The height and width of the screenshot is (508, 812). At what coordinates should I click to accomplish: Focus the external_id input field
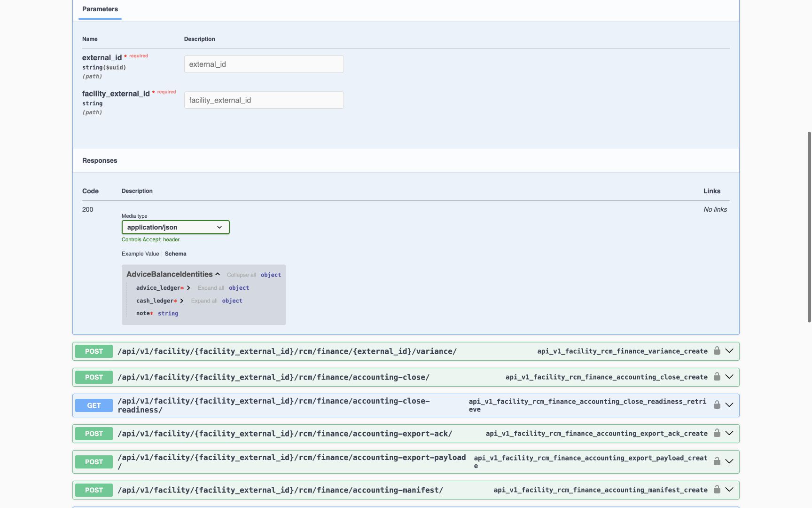click(x=264, y=64)
